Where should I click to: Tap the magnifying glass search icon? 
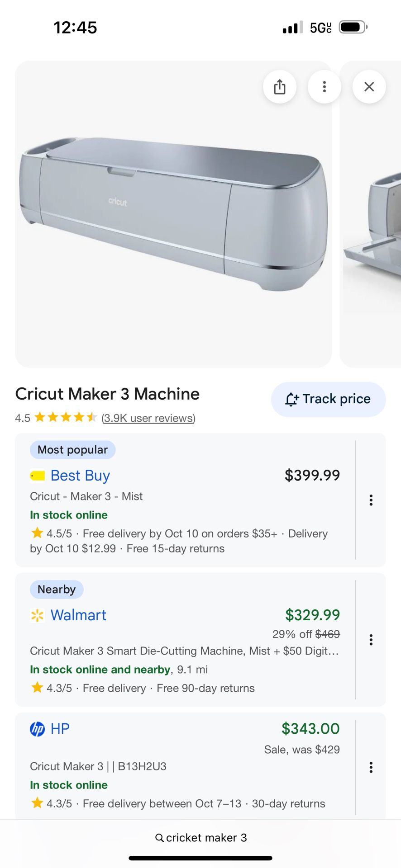tap(159, 838)
